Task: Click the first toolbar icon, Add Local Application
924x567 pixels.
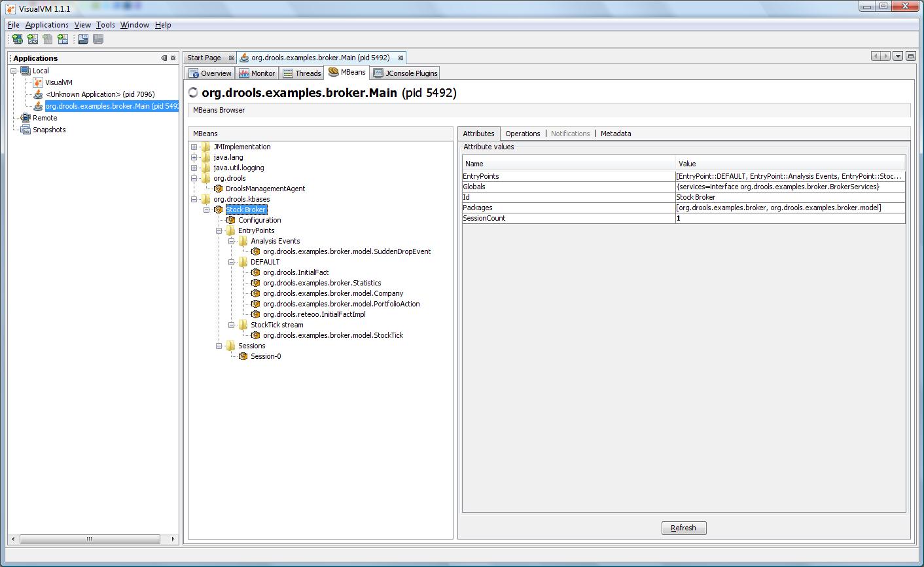Action: pos(18,39)
